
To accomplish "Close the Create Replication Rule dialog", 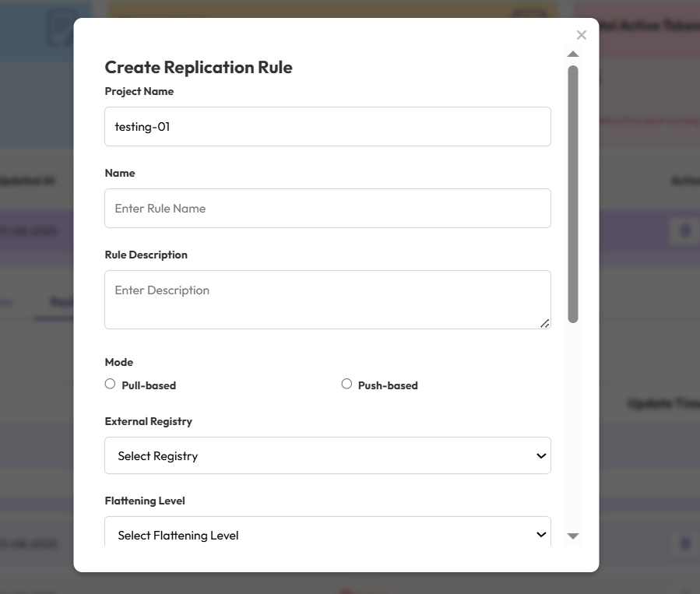I will click(x=581, y=35).
